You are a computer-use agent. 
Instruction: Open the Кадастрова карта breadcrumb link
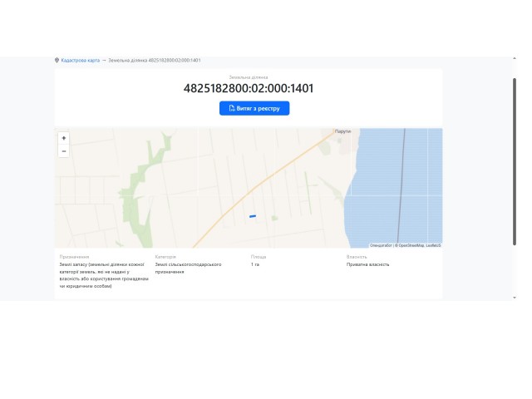coord(80,60)
